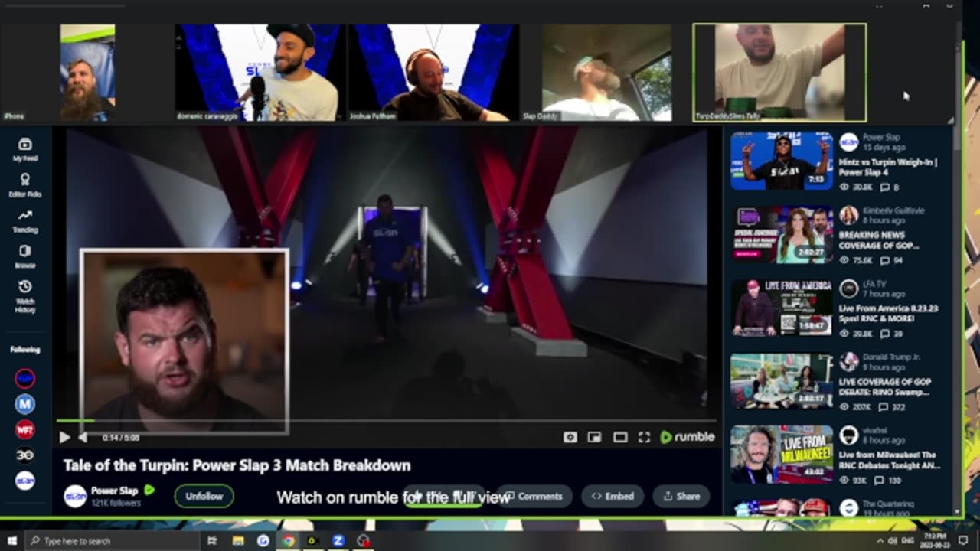Open The Quartering channel avatar
The width and height of the screenshot is (980, 551).
click(848, 508)
